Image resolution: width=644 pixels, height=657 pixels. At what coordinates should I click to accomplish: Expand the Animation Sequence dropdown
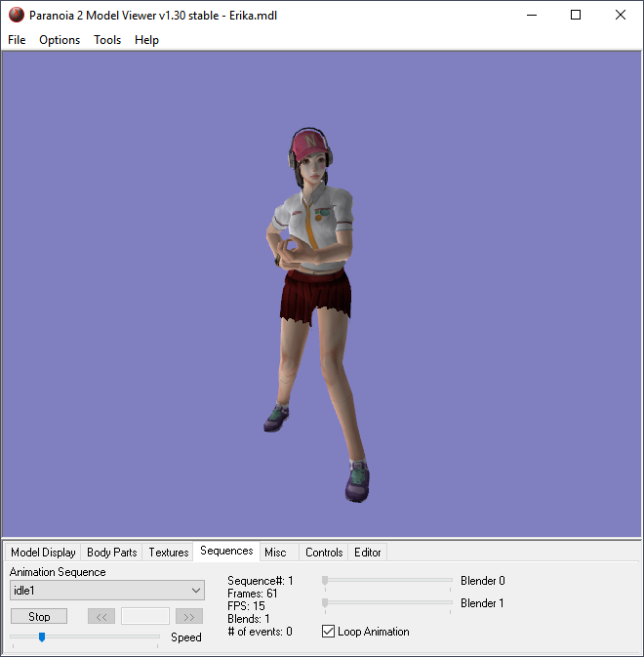tap(107, 591)
